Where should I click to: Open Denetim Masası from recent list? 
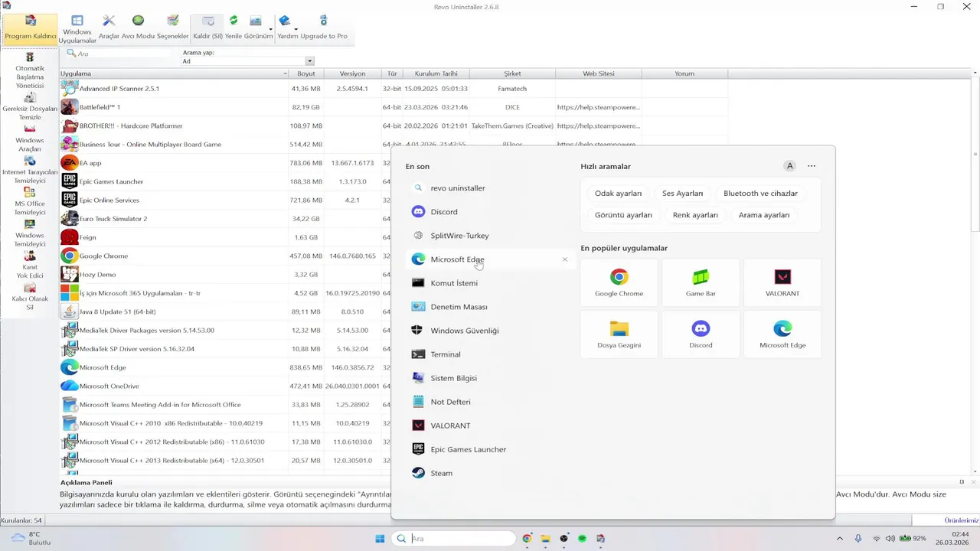tap(490, 306)
